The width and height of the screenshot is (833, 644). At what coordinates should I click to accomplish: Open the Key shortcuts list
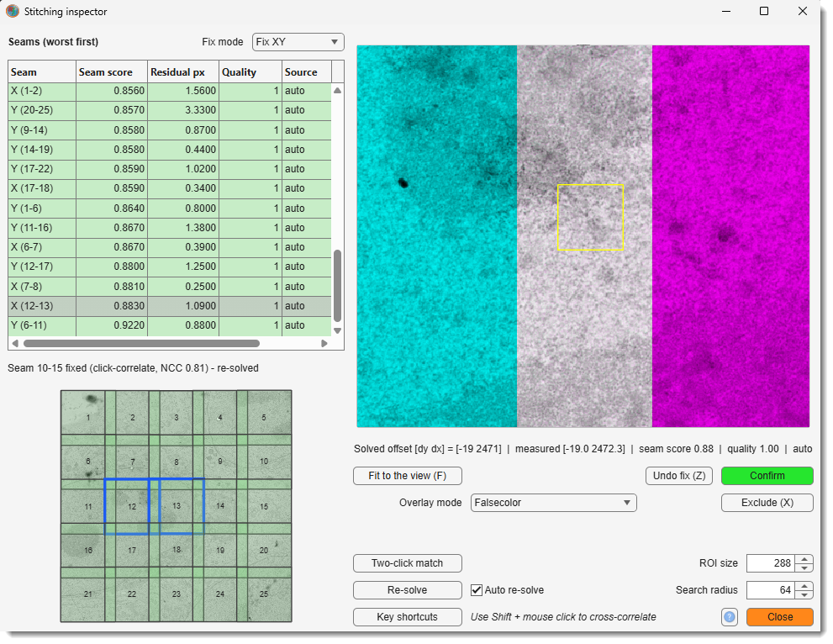[408, 617]
